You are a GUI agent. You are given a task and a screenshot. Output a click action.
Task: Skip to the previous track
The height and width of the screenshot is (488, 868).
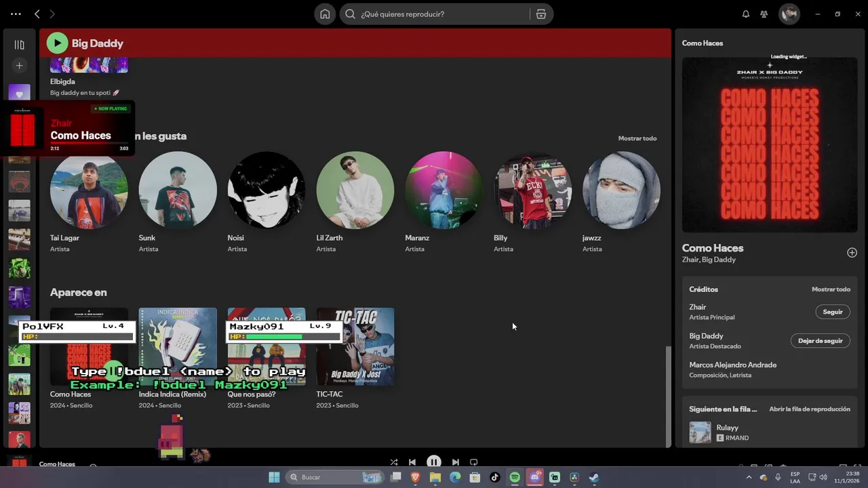[x=412, y=462]
